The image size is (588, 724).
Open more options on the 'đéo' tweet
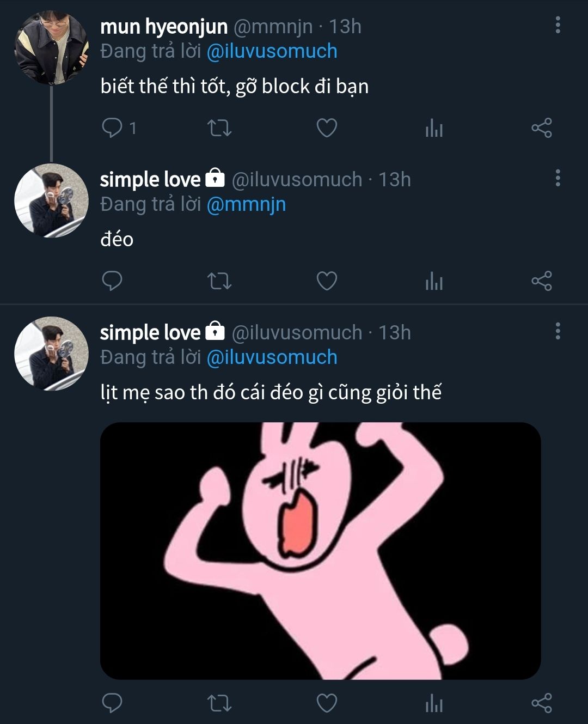pyautogui.click(x=558, y=178)
